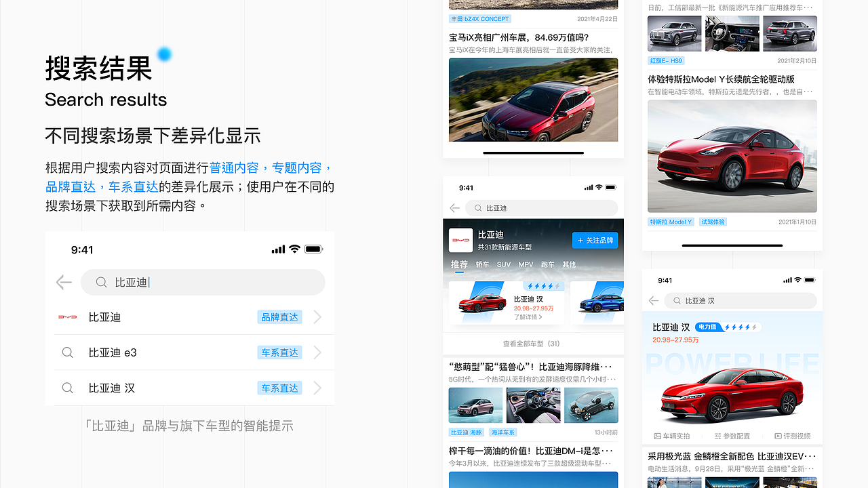Tap the back arrow beside the 比亚迪| search box
The width and height of the screenshot is (868, 488).
[x=64, y=283]
